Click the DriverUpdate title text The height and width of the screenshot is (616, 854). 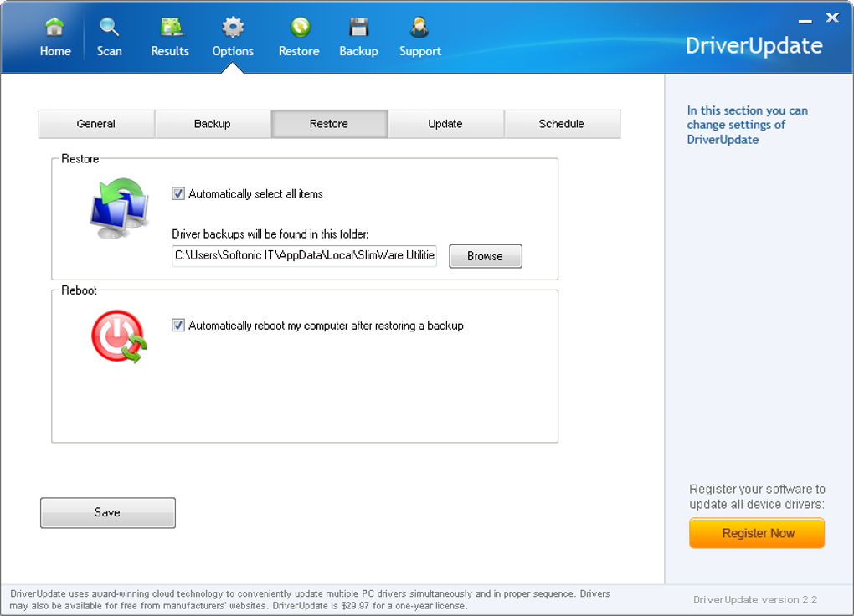pos(754,46)
